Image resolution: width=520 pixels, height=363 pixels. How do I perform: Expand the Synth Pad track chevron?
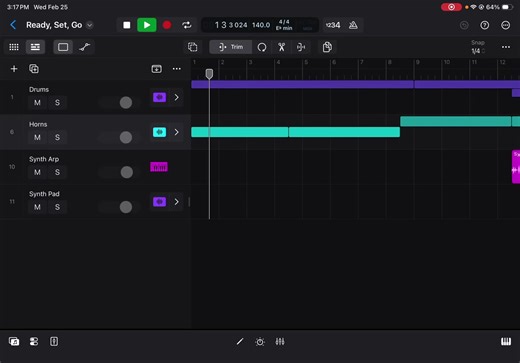pos(177,202)
